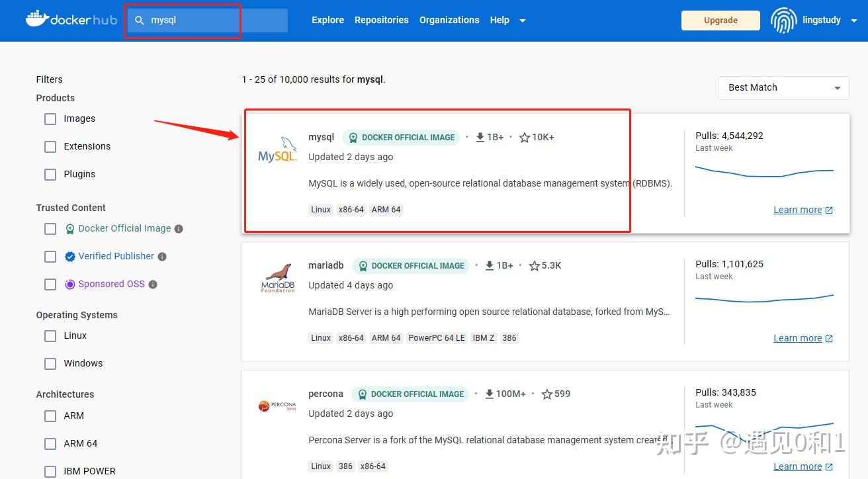Image resolution: width=868 pixels, height=479 pixels.
Task: Open Learn more for mysql image
Action: pos(798,210)
